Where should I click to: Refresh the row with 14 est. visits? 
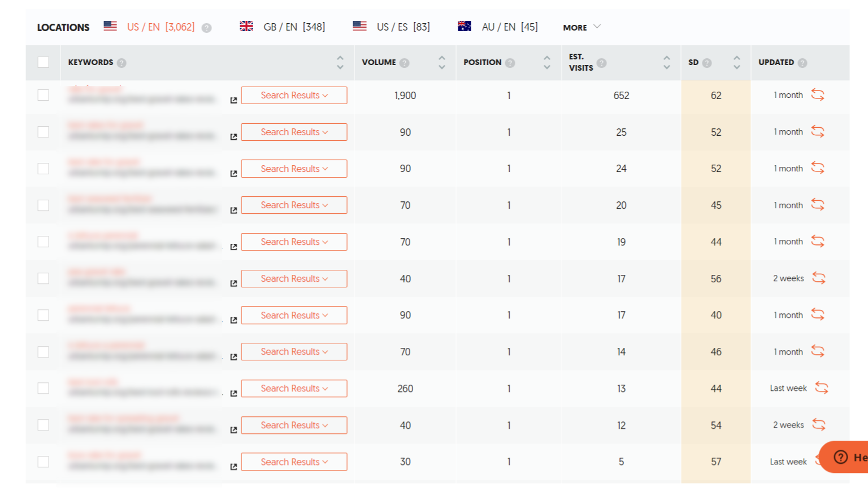coord(818,351)
